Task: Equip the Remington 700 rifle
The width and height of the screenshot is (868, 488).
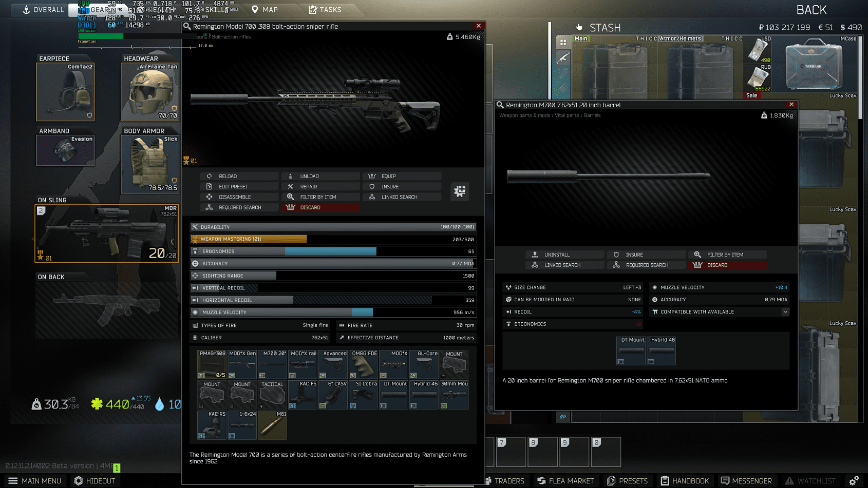Action: click(x=402, y=176)
